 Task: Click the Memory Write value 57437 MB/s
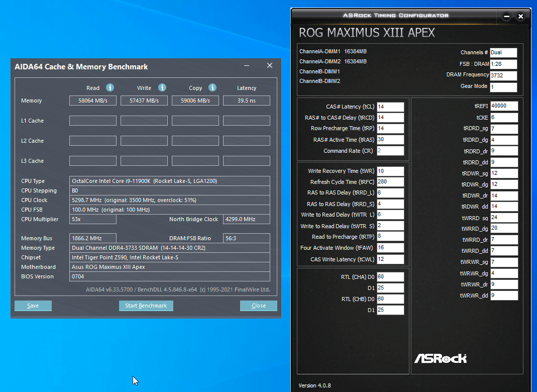click(x=144, y=101)
